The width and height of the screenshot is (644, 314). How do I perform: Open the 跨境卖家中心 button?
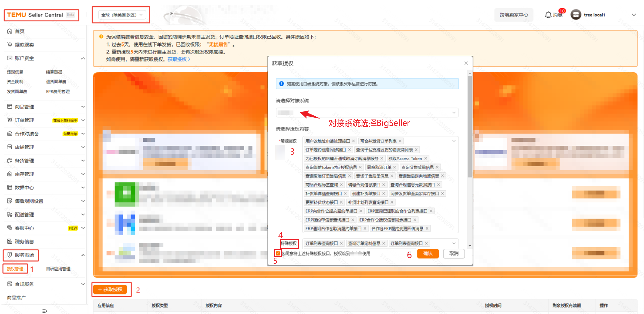pos(514,15)
